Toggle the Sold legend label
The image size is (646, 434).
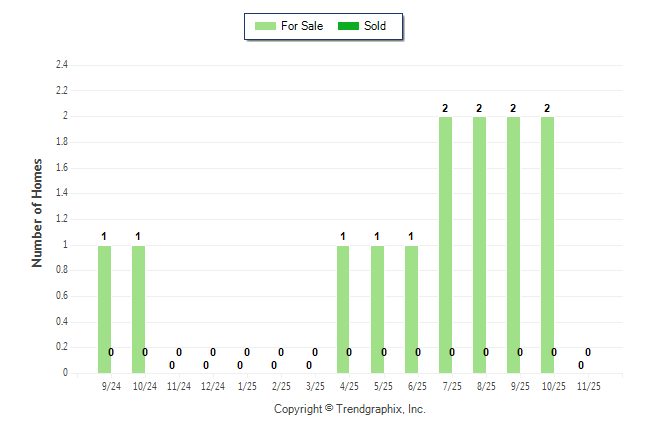pos(375,26)
